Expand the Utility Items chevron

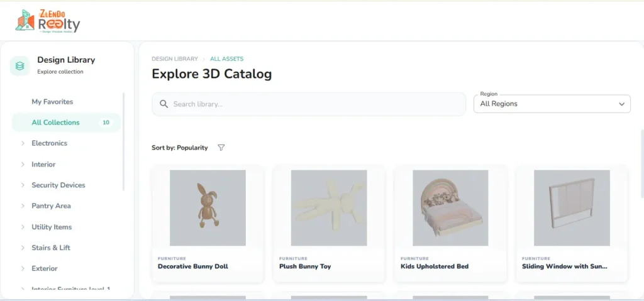(23, 227)
